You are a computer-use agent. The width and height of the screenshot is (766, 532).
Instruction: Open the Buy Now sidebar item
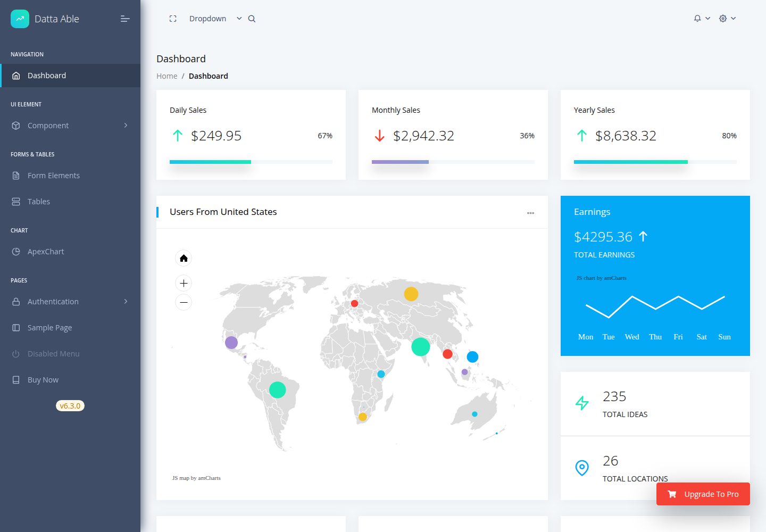(x=70, y=380)
